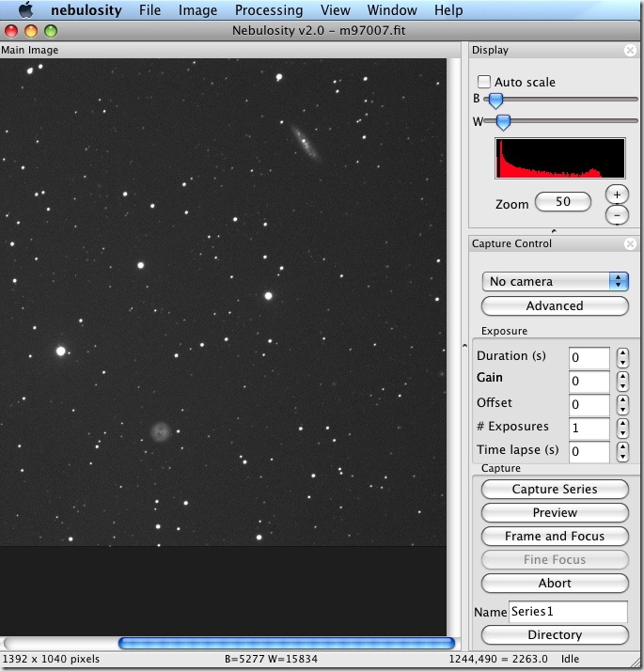
Task: Open the Image menu
Action: [x=197, y=10]
